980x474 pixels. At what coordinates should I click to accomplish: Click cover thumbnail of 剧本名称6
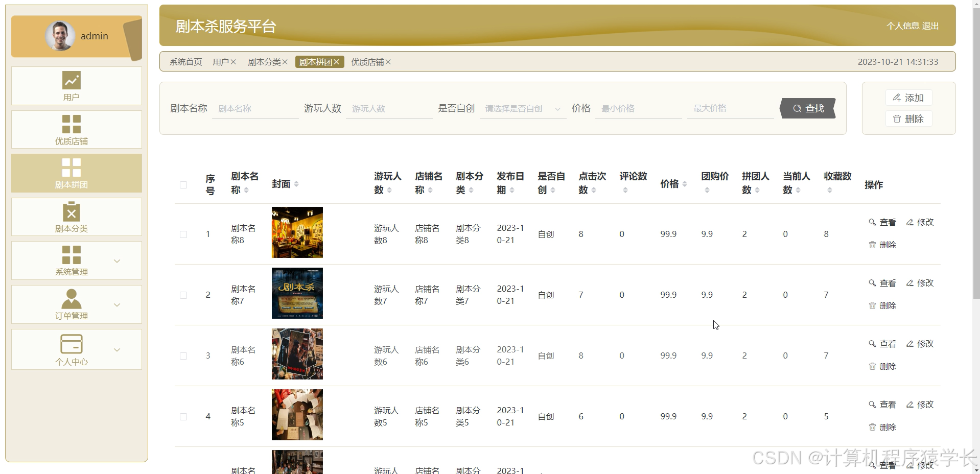pyautogui.click(x=297, y=354)
